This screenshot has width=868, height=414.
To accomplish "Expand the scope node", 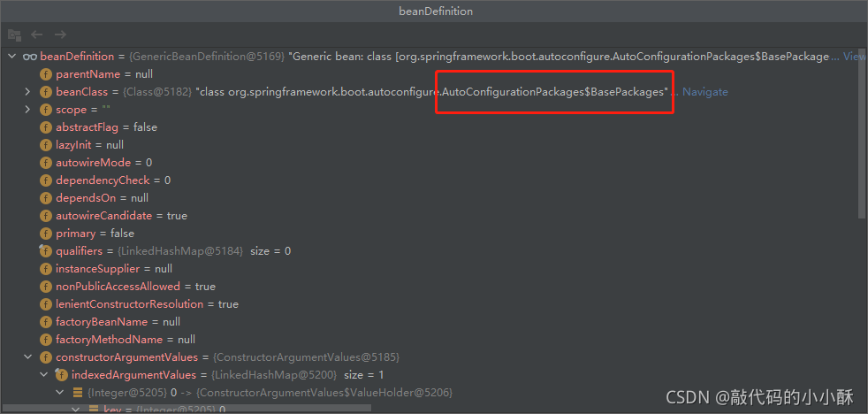I will (x=27, y=110).
